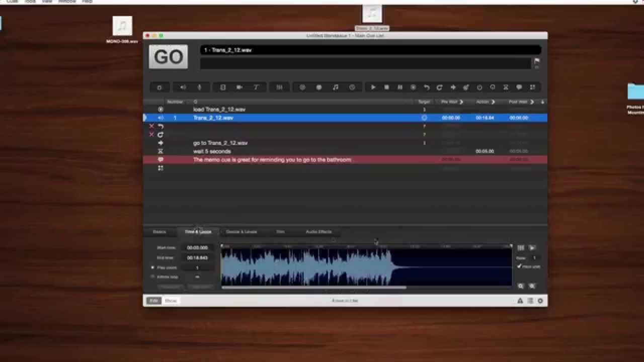Screen dimensions: 644x362
Task: Add a MIDI cue from toolbar
Action: click(319, 87)
